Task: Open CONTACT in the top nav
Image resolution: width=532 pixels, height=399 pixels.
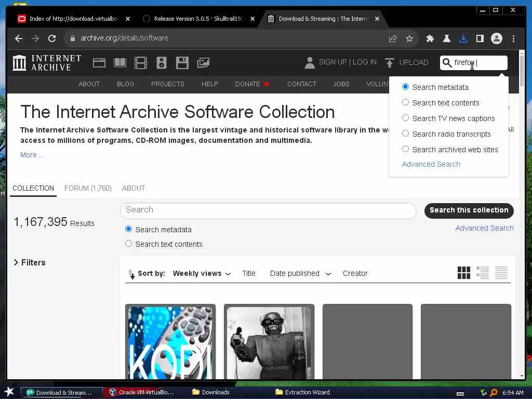Action: point(302,84)
